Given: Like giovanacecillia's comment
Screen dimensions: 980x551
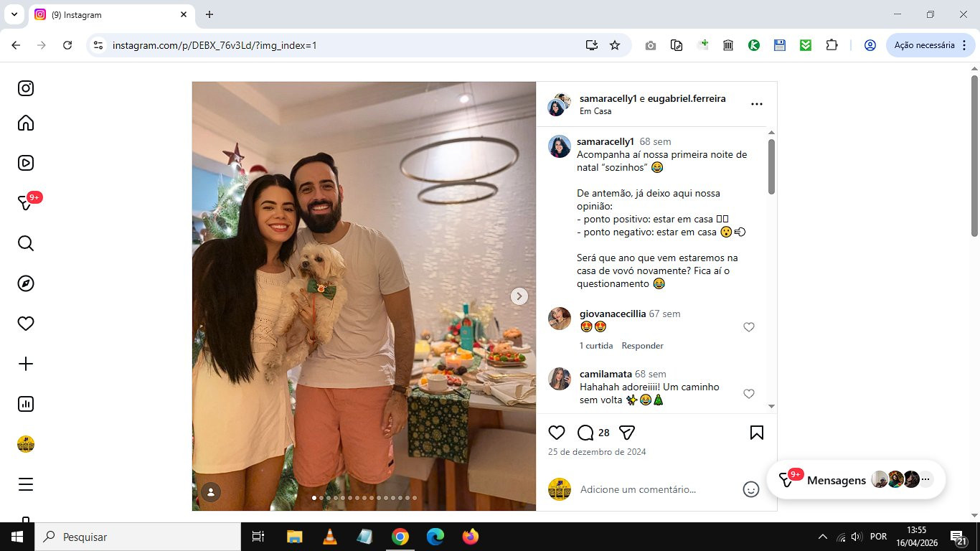Looking at the screenshot, I should click(x=749, y=327).
